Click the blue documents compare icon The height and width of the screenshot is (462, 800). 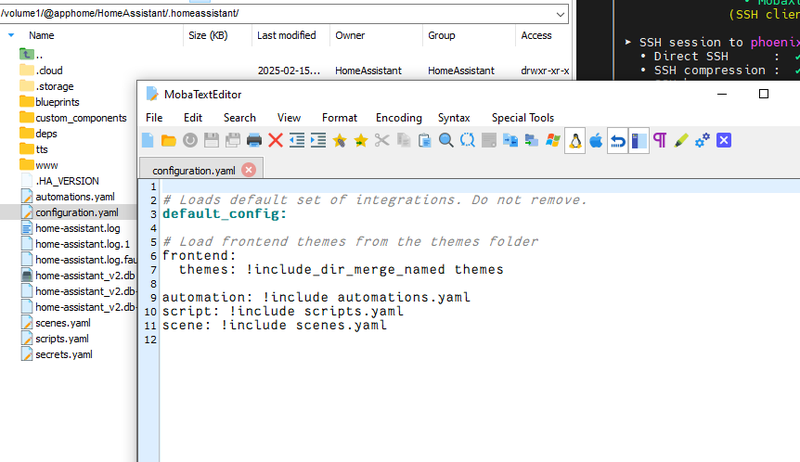(x=510, y=140)
